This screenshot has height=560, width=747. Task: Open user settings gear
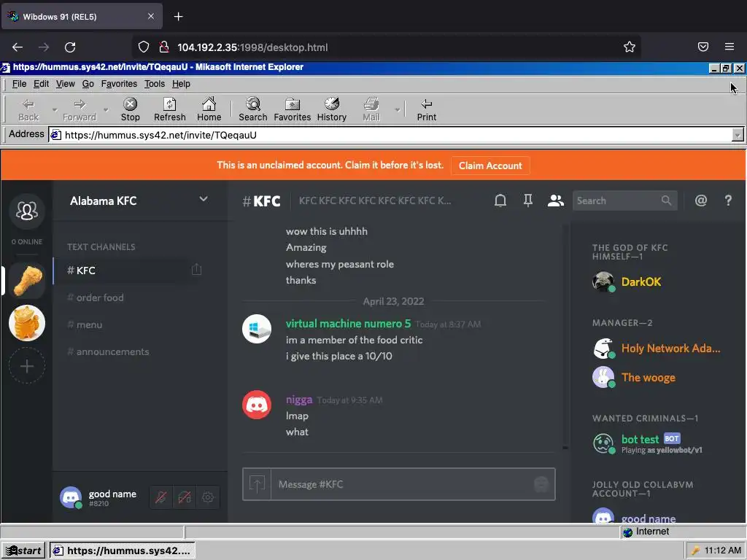click(208, 497)
